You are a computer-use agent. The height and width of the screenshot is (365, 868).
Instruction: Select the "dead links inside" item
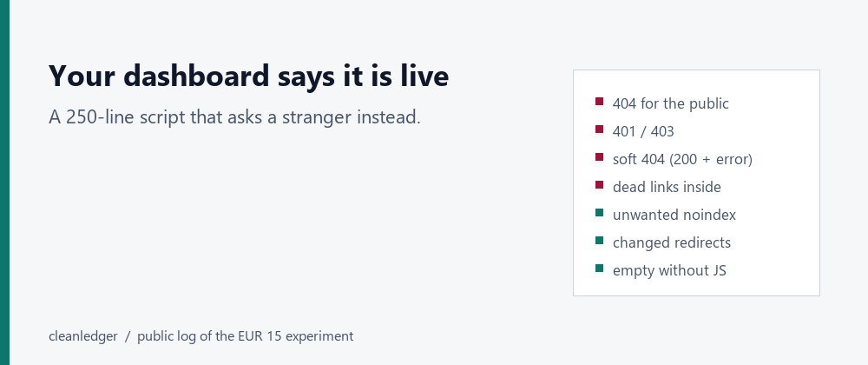667,187
